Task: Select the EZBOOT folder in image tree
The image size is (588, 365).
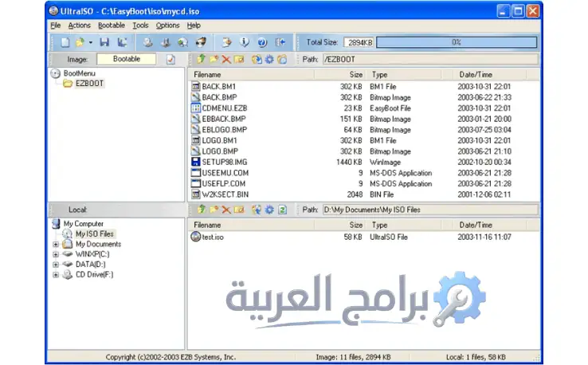Action: tap(89, 83)
